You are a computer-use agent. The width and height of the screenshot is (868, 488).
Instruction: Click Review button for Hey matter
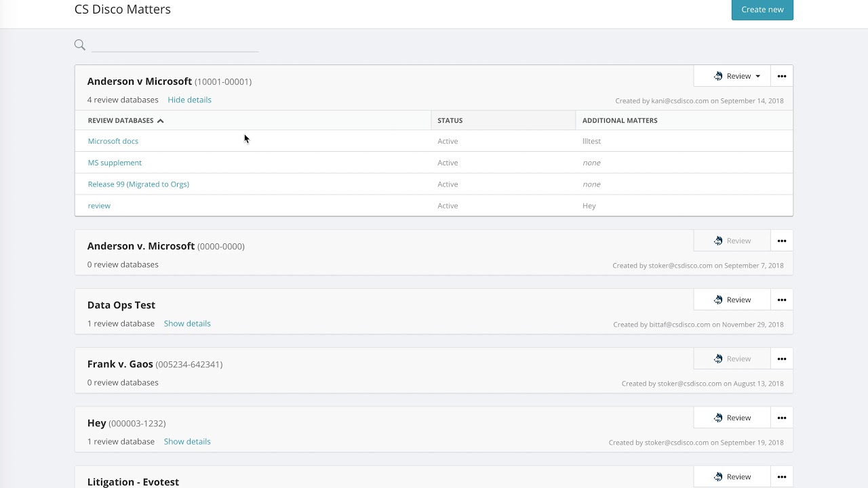pyautogui.click(x=732, y=418)
